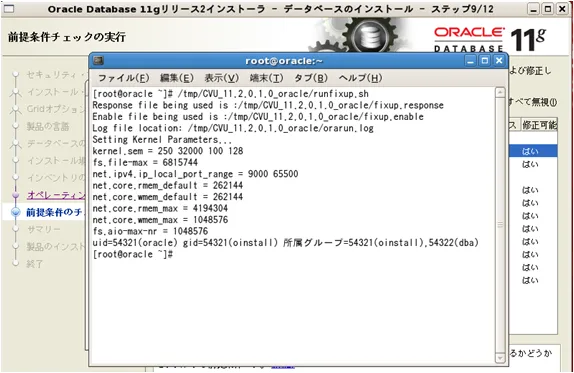574x373 pixels.
Task: Click the Enable file being used line
Action: [x=258, y=116]
